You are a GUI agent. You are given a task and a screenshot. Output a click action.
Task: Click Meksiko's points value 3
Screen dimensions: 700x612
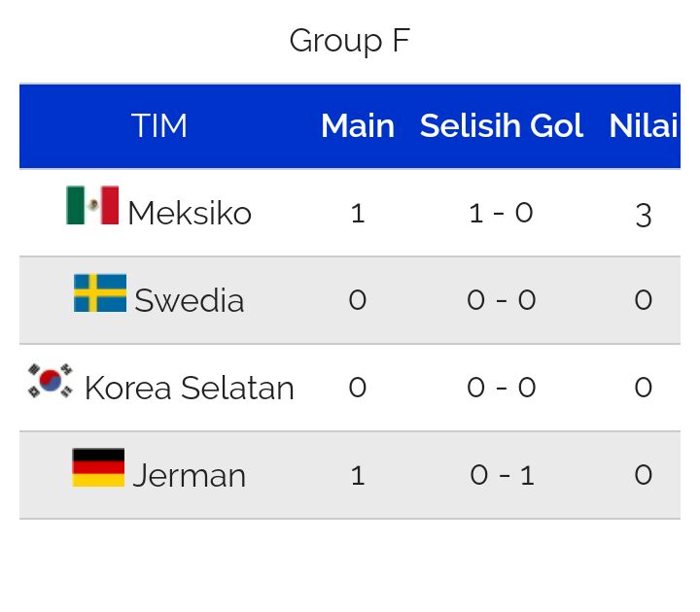tap(644, 216)
